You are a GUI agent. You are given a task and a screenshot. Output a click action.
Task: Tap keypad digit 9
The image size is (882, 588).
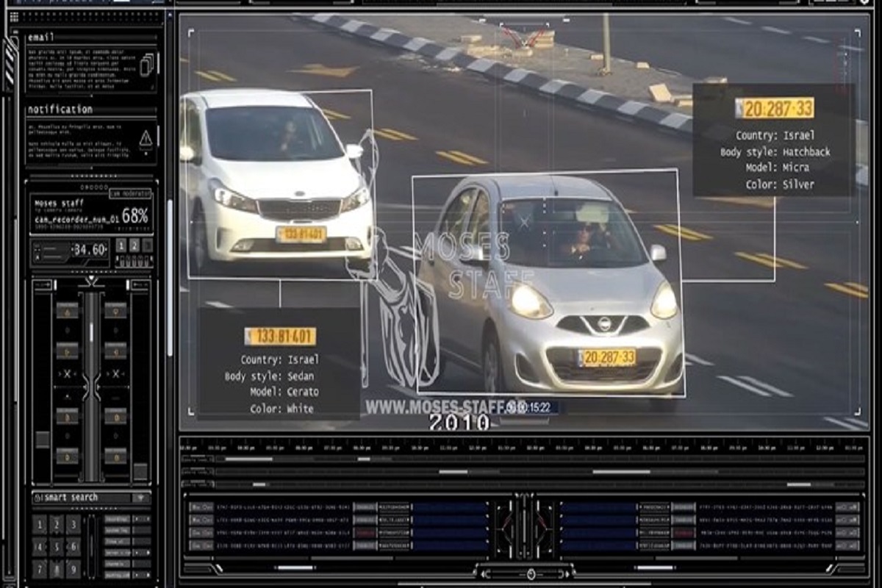point(73,570)
